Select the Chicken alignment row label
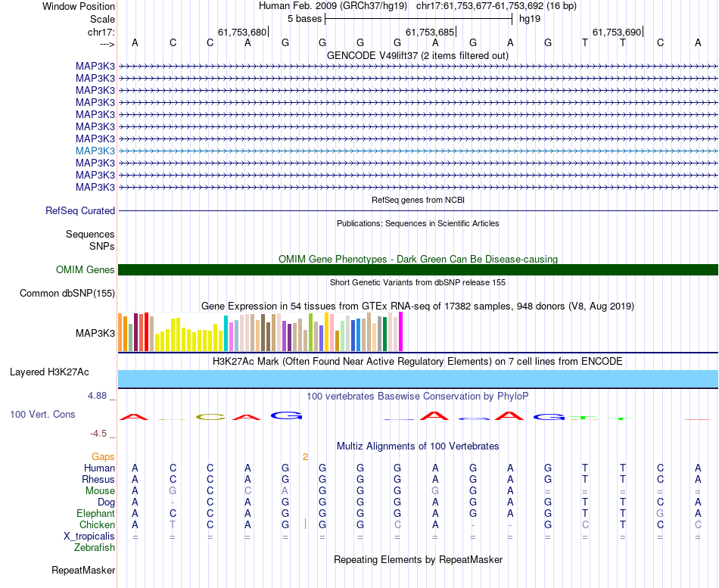Screen dimensions: 719x588 [x=97, y=524]
